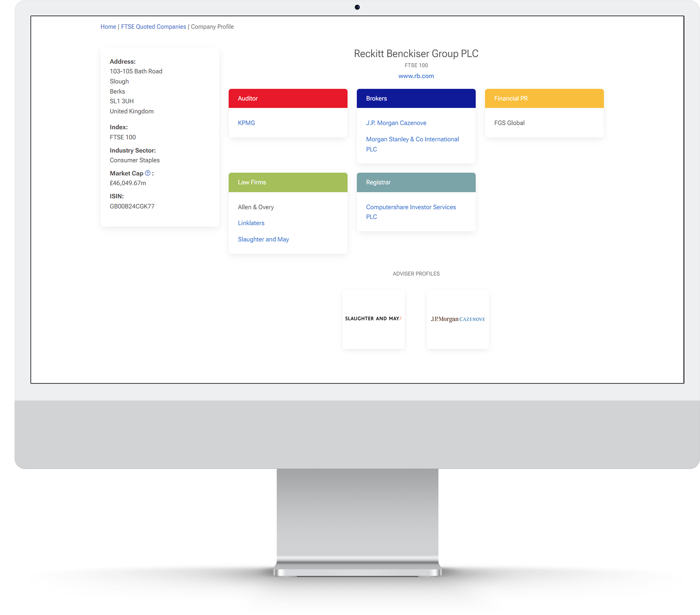Screen dimensions: 700x615
Task: Toggle Adviser Profiles section visibility
Action: [416, 273]
